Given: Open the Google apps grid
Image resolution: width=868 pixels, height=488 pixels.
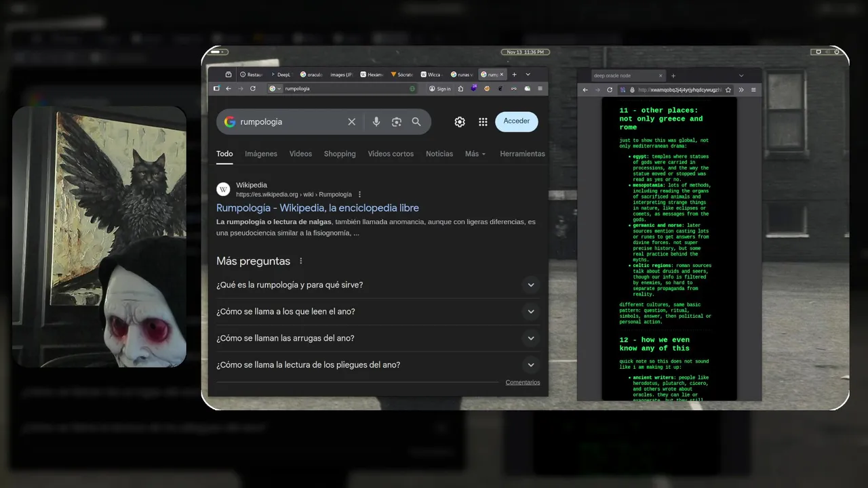Looking at the screenshot, I should [483, 122].
